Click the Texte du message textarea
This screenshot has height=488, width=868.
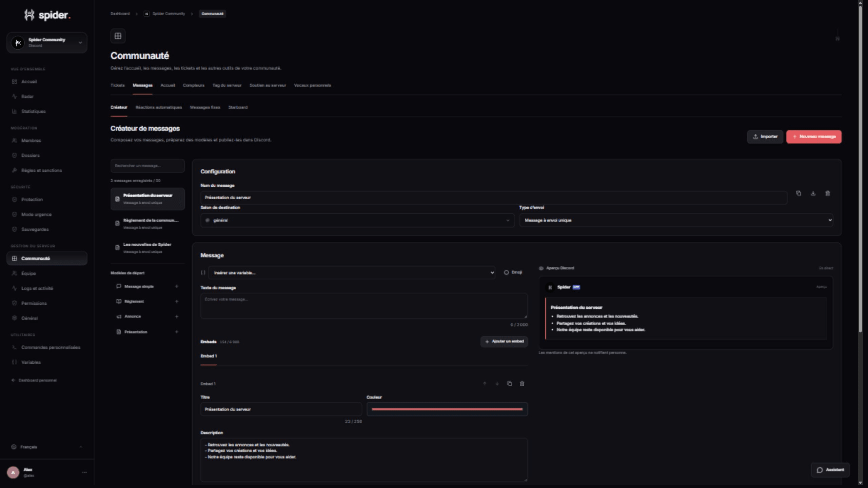364,306
